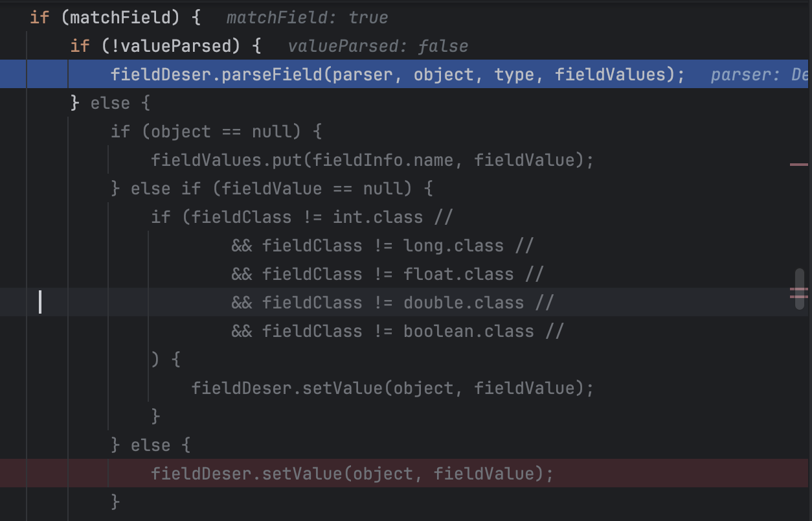The width and height of the screenshot is (812, 521).
Task: Place cursor on 'double.class' in the current line
Action: (464, 303)
